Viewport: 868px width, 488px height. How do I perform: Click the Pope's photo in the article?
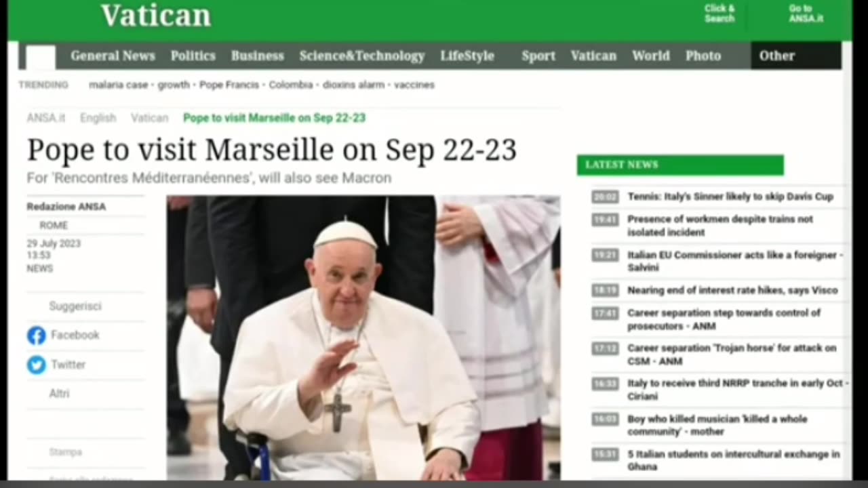coord(363,338)
